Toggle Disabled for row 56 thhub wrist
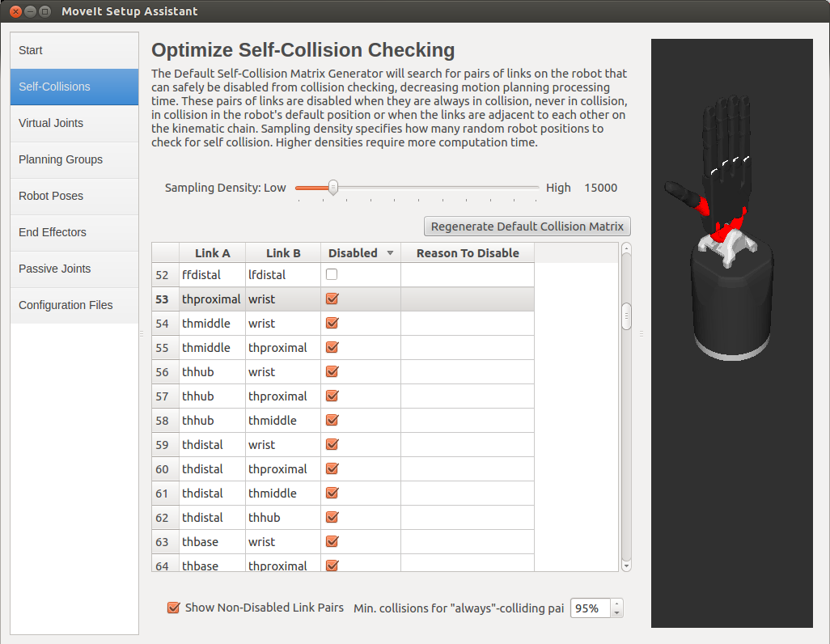830x644 pixels. pyautogui.click(x=332, y=372)
